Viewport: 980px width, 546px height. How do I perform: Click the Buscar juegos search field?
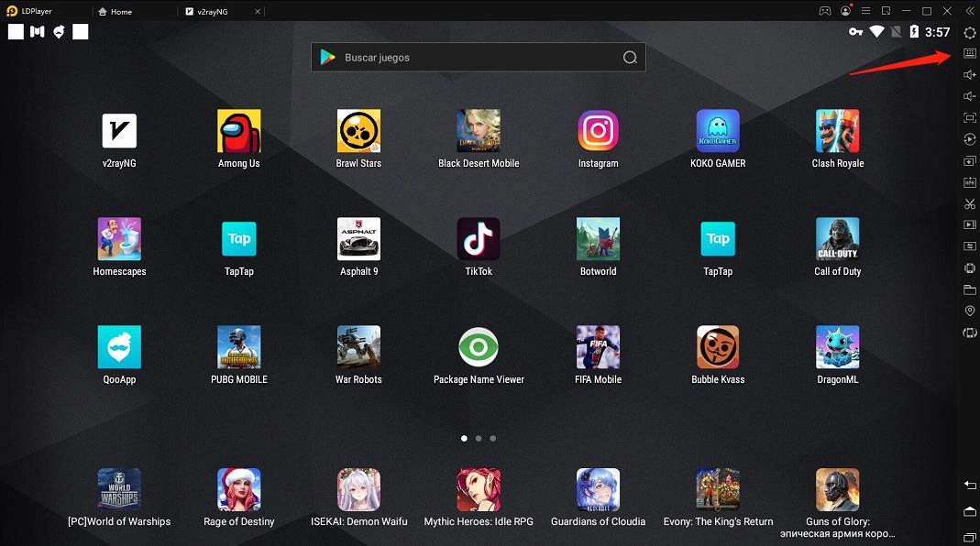coord(479,58)
